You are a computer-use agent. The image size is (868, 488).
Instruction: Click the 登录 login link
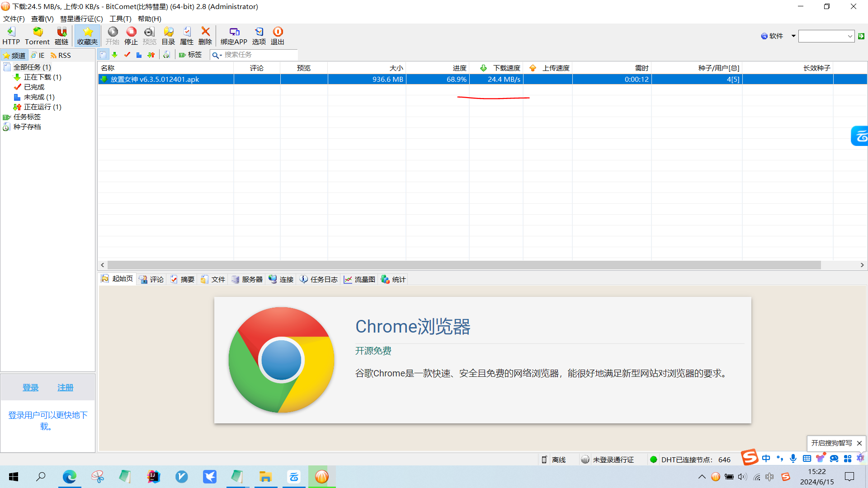pos(30,387)
